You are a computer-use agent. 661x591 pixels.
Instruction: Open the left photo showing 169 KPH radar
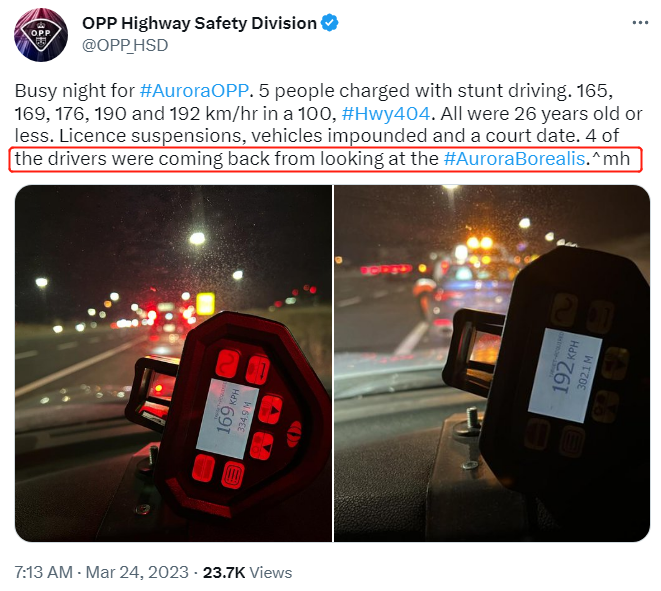(173, 363)
